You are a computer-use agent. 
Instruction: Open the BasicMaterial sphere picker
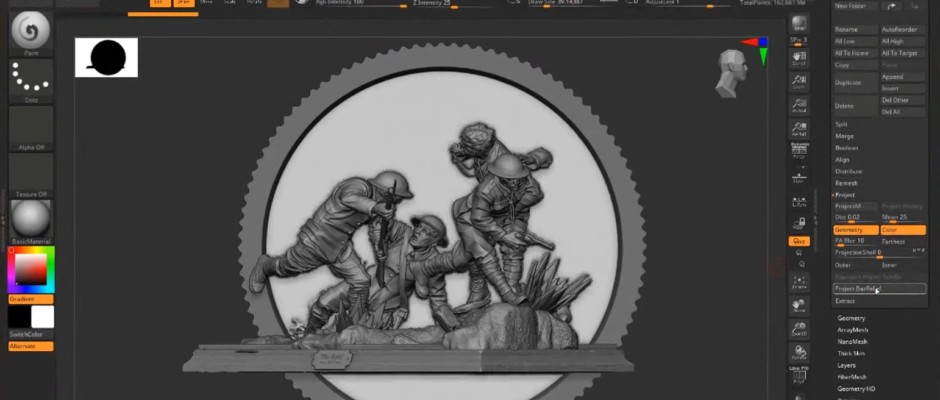coord(30,220)
